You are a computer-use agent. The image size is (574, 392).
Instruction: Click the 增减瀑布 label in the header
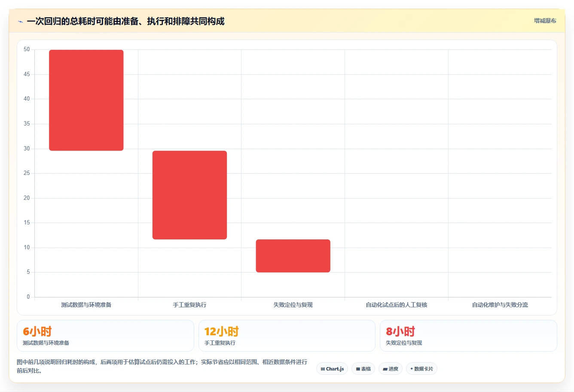click(545, 21)
